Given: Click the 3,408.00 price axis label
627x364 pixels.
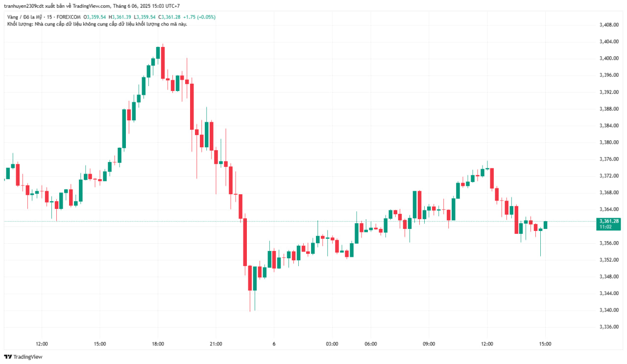Looking at the screenshot, I should (x=609, y=25).
